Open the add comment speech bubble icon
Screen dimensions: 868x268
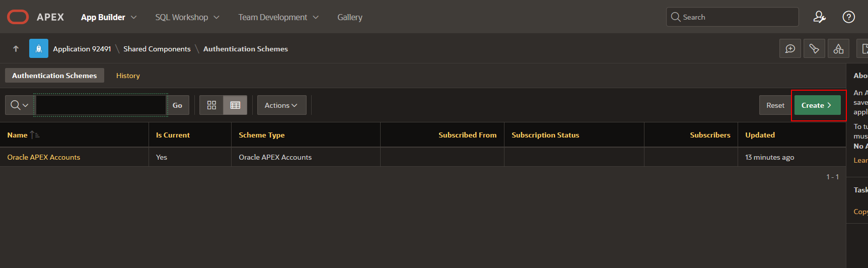pos(790,49)
